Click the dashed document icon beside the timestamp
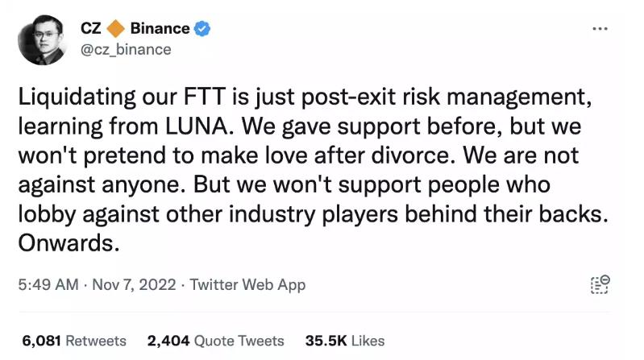This screenshot has width=644, height=360. point(600,284)
